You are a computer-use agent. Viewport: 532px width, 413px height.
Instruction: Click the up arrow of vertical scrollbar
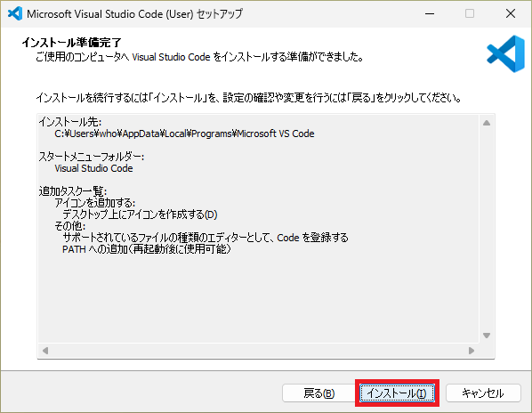pos(487,123)
